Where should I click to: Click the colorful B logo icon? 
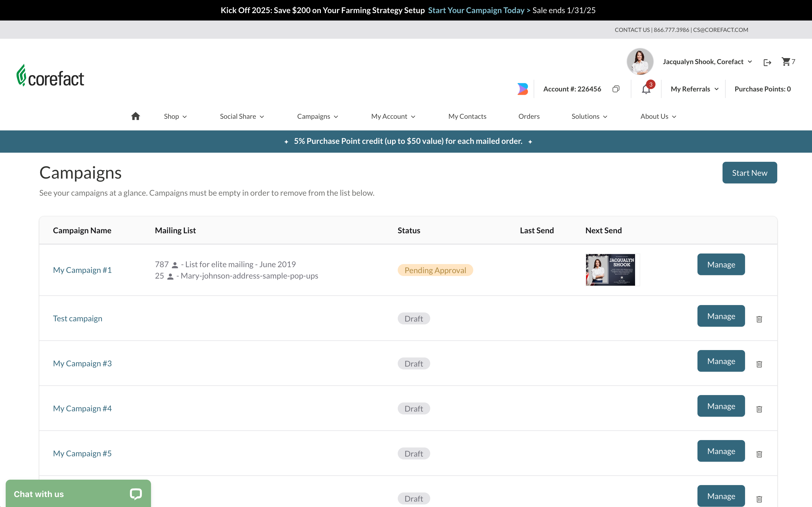point(523,89)
